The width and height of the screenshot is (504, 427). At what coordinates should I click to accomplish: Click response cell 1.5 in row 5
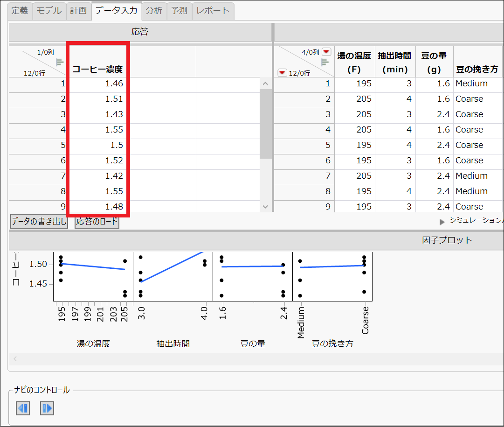click(x=98, y=145)
